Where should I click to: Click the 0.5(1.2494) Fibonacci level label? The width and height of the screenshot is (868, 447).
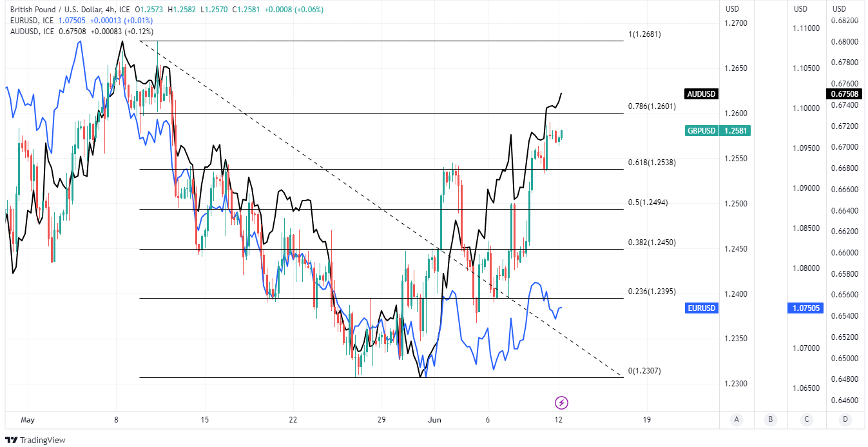pos(648,203)
